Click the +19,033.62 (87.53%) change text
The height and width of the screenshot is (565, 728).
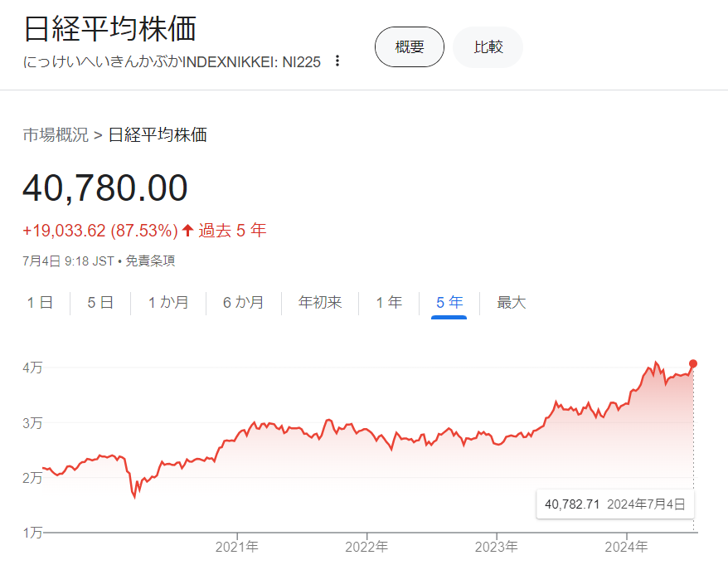tap(100, 231)
